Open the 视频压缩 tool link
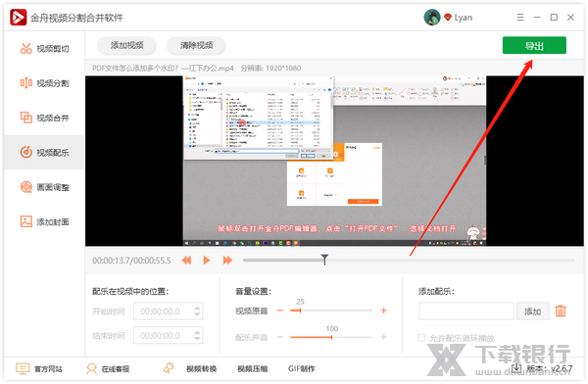 point(253,369)
